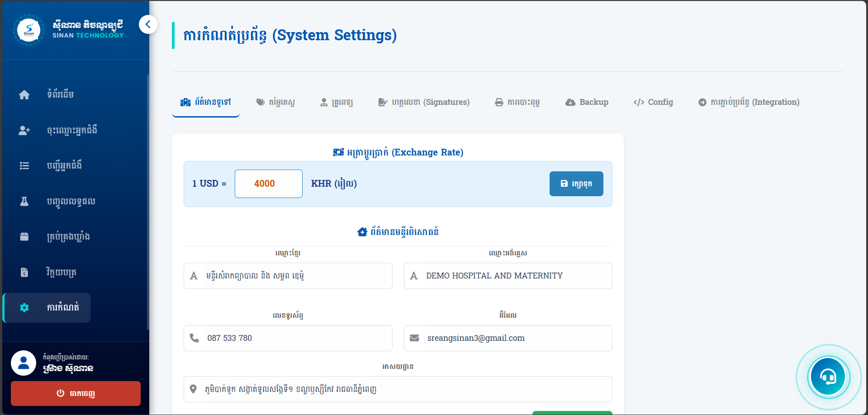
Task: Click the patient list icon in sidebar
Action: (x=24, y=166)
